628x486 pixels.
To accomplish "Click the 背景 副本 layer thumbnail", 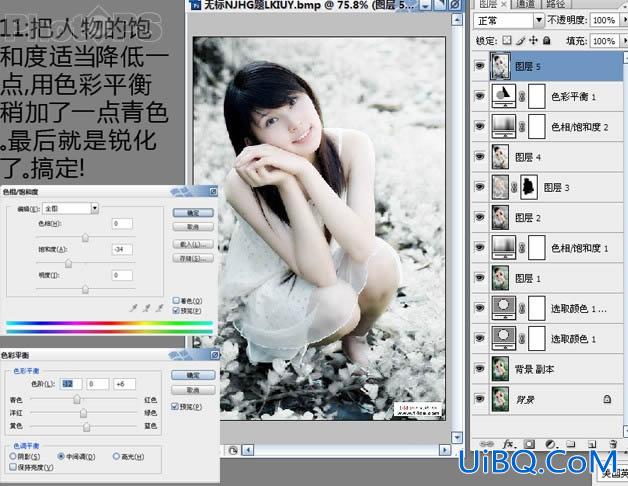I will point(500,369).
